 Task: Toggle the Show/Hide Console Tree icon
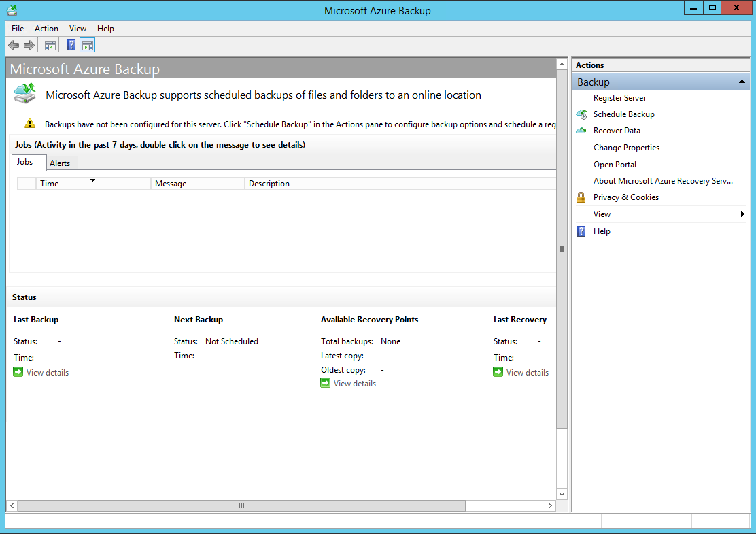(50, 46)
